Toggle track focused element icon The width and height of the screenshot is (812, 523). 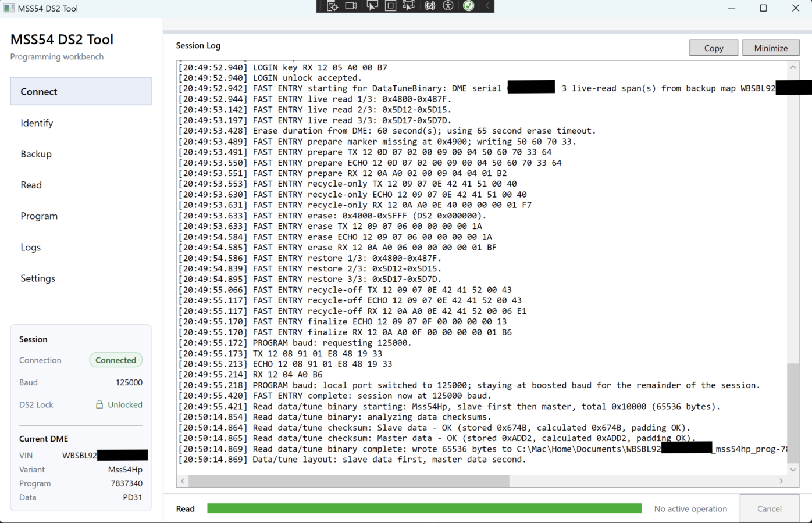click(x=409, y=6)
